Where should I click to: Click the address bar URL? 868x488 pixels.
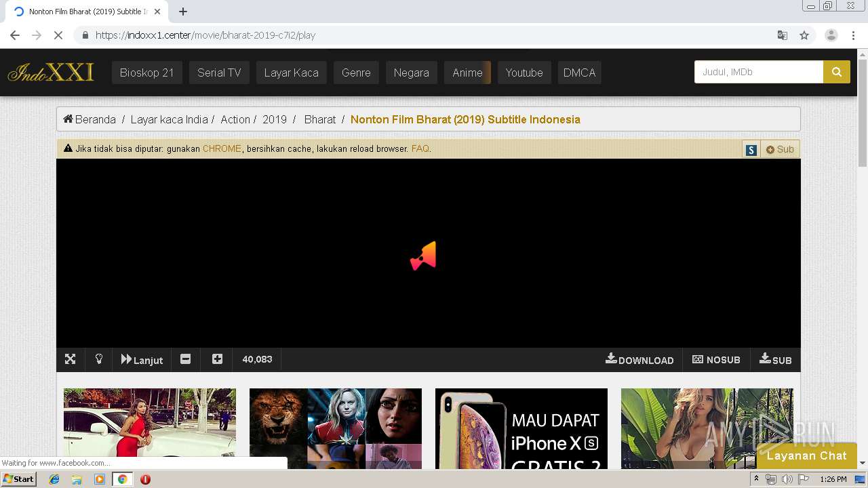pyautogui.click(x=205, y=35)
